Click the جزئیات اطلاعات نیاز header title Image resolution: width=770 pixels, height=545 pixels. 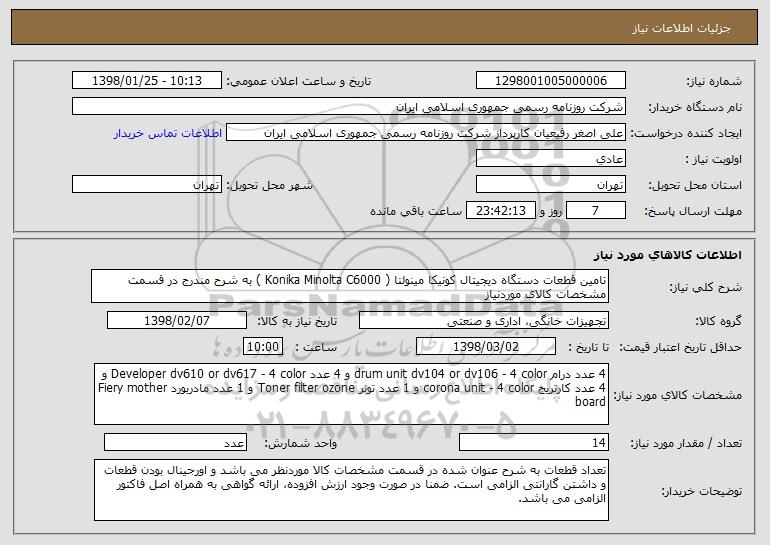681,28
